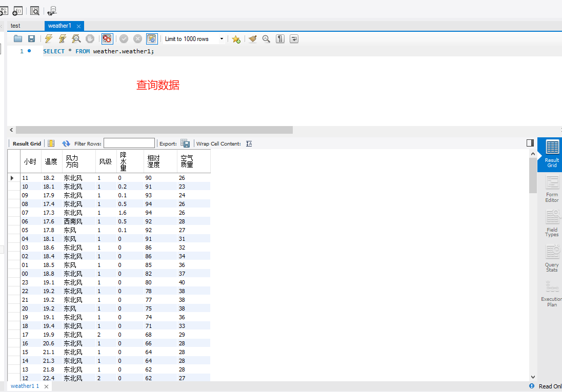Select temperature cell 22.4
Screen dimensions: 562x392
tap(52, 378)
